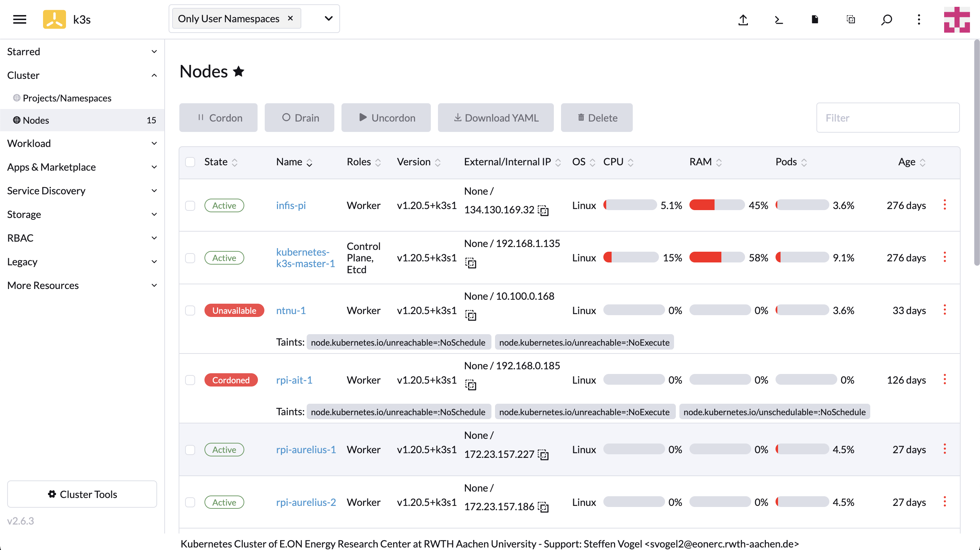Click the k3s cluster logo icon

55,19
